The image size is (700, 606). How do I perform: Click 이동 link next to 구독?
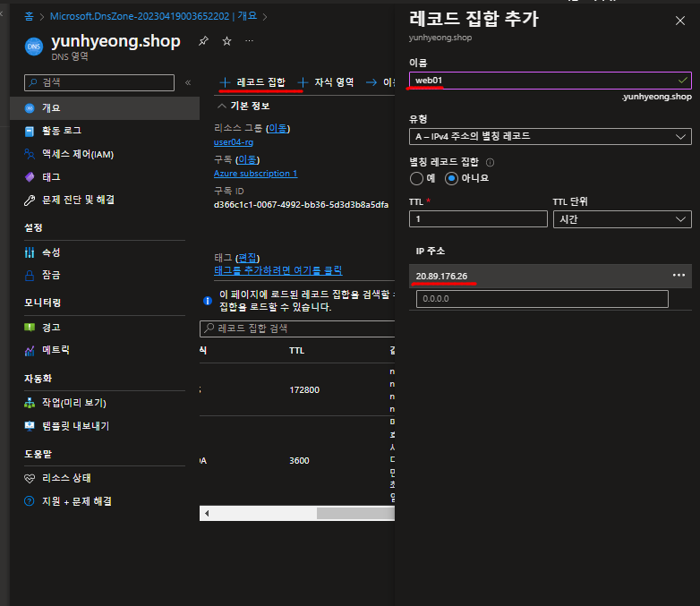coord(247,160)
